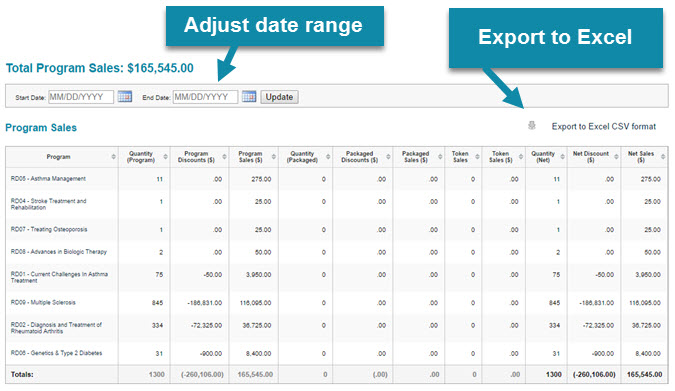Click Program Sales value 116,095.00 for Multiple Sclerosis
The height and width of the screenshot is (391, 675).
[x=255, y=303]
